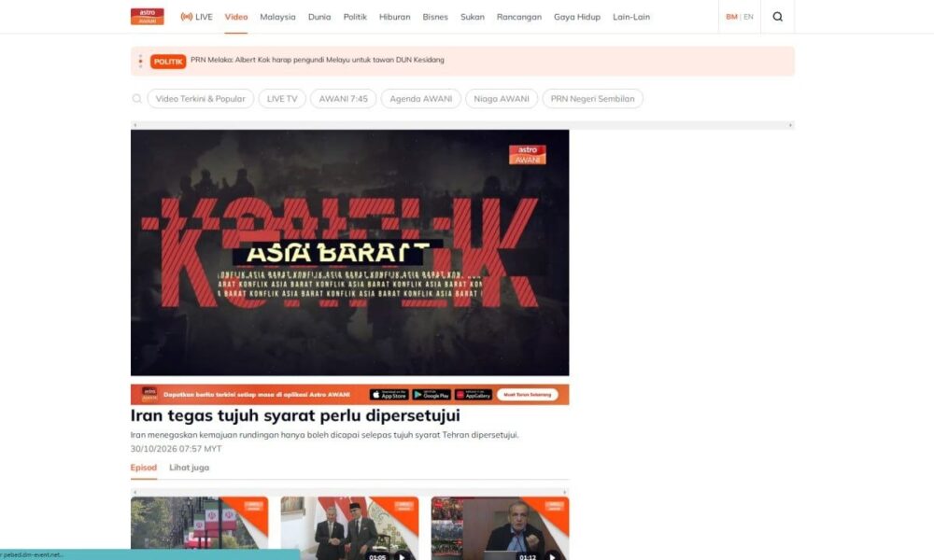Open the Politik menu item

[355, 17]
